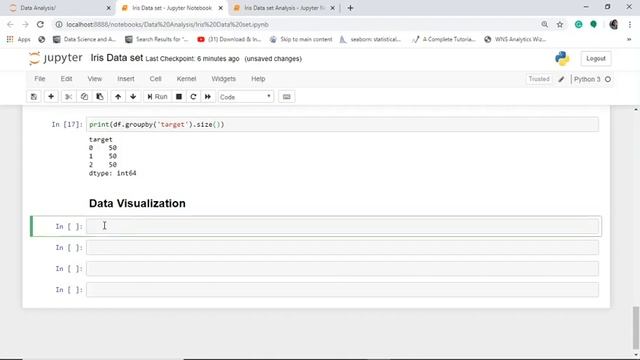Viewport: 640px width, 360px height.
Task: Open the A Complete Tutoria... bookmark
Action: coord(443,39)
